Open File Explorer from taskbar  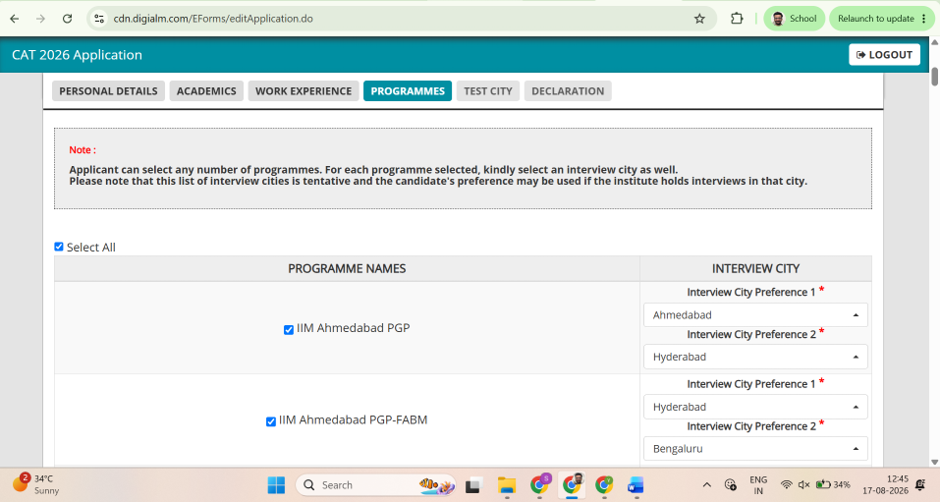[507, 485]
